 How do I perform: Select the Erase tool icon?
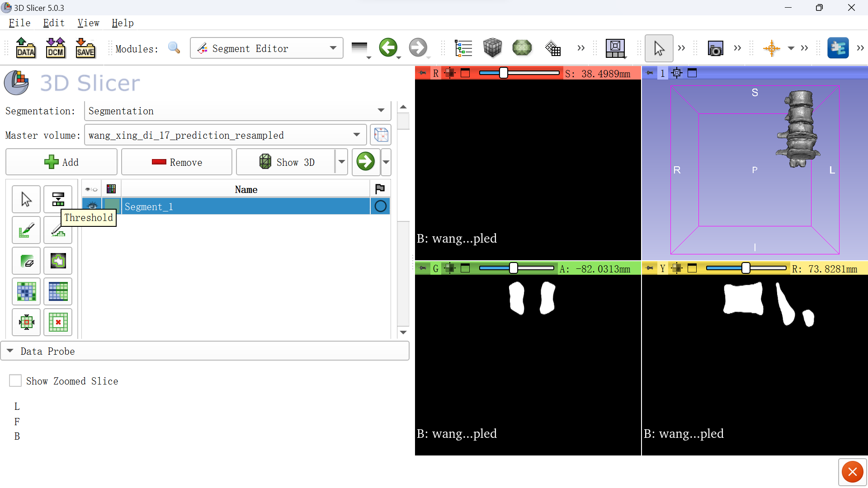click(x=28, y=261)
